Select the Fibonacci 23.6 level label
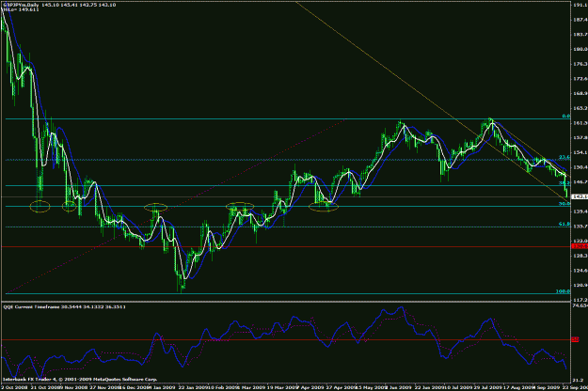Viewport: 588px width, 391px height. pyautogui.click(x=564, y=157)
